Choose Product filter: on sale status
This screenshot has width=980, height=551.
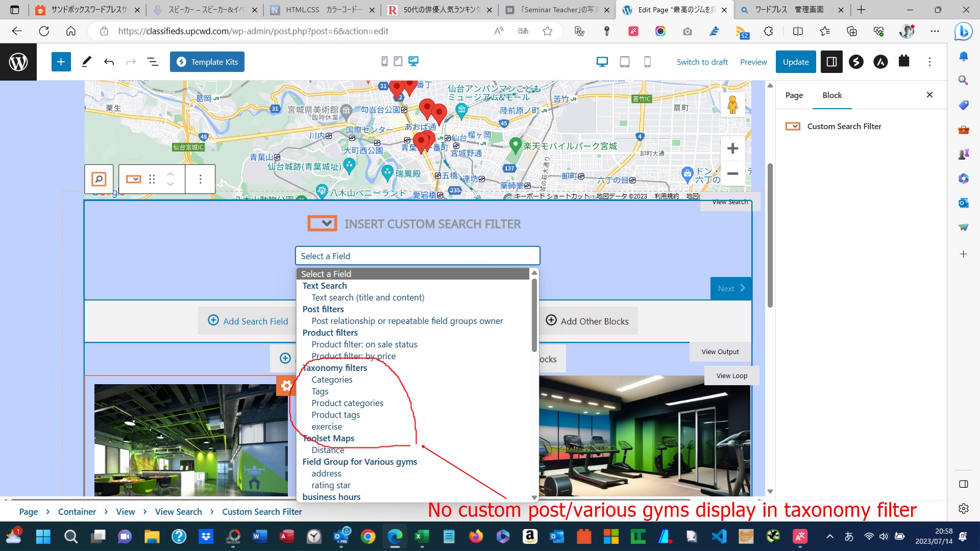(364, 344)
